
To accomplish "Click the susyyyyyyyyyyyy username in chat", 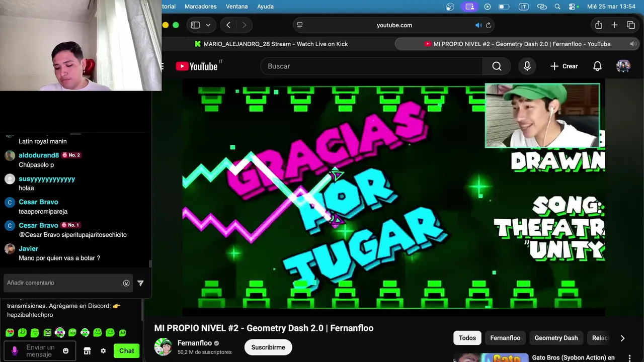I will tap(47, 179).
